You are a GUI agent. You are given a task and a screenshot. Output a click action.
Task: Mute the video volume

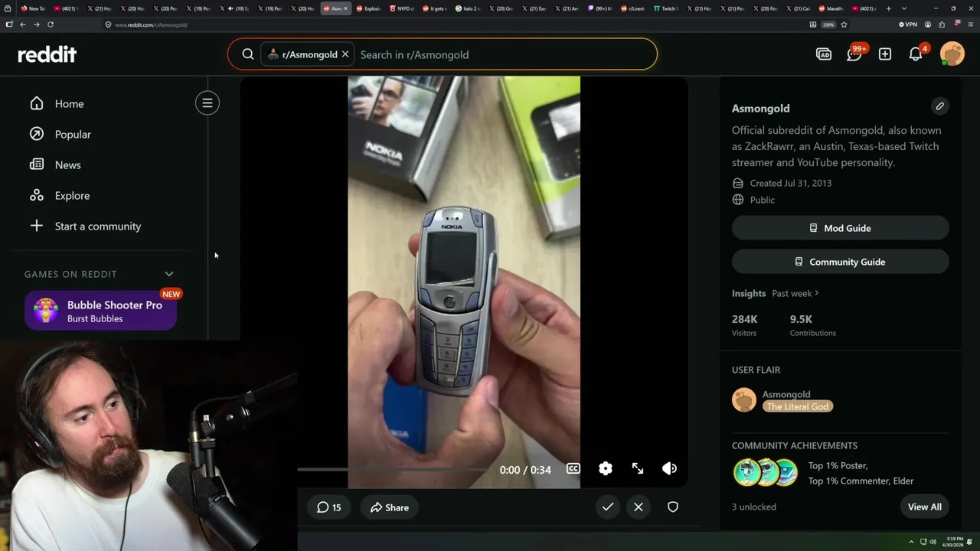[670, 468]
